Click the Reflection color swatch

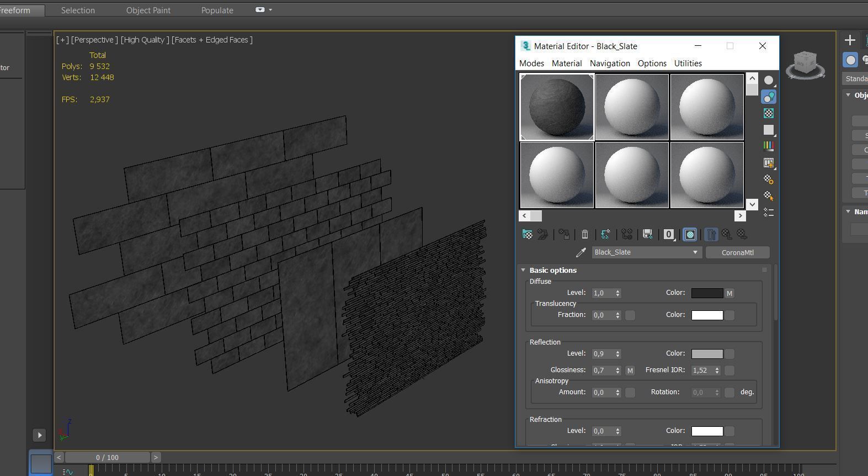(707, 354)
